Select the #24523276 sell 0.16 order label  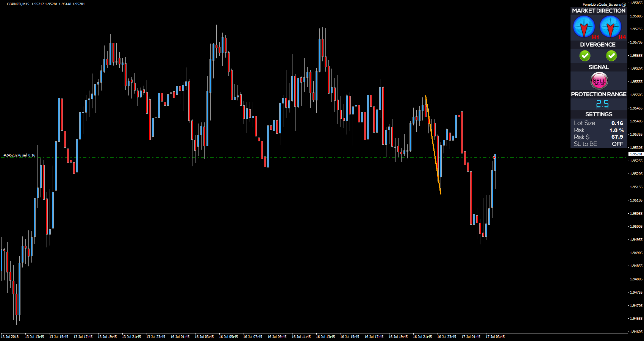point(20,155)
